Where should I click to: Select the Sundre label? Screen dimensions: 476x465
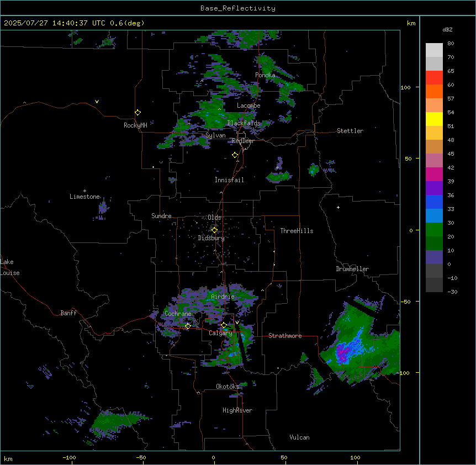[161, 216]
